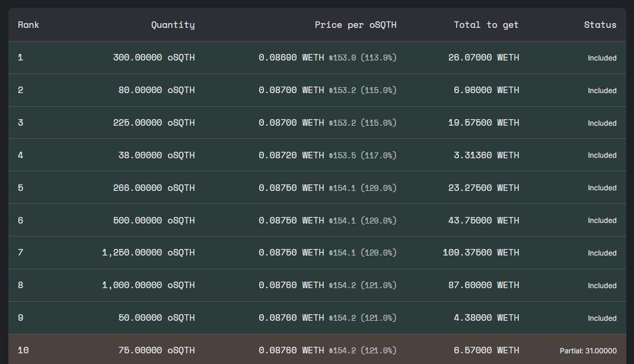The image size is (634, 364).
Task: Click the Status column header
Action: pyautogui.click(x=600, y=25)
